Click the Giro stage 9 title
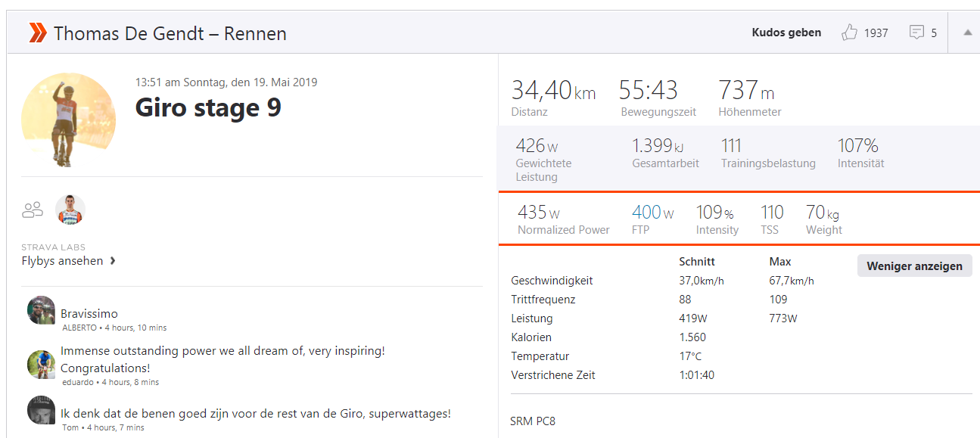This screenshot has height=438, width=980. pyautogui.click(x=208, y=107)
